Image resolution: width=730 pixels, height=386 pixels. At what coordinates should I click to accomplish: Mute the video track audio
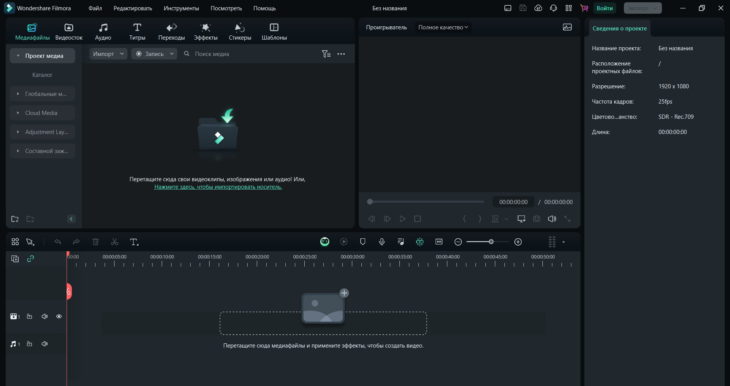45,317
